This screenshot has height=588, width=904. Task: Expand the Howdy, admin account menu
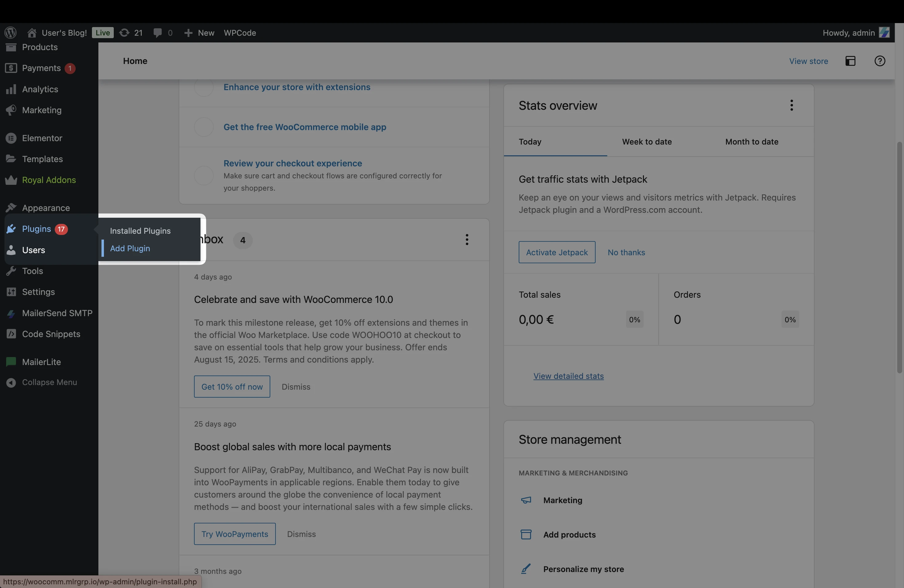coord(856,33)
